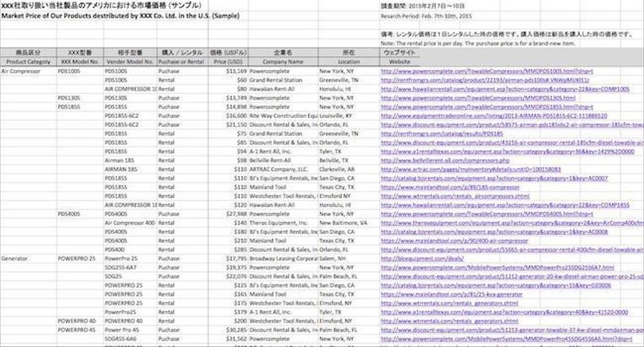
Task: Select the 'Product Category' header cell
Action: click(x=28, y=62)
